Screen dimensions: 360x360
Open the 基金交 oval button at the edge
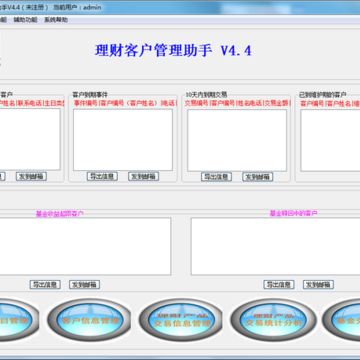tap(342, 320)
